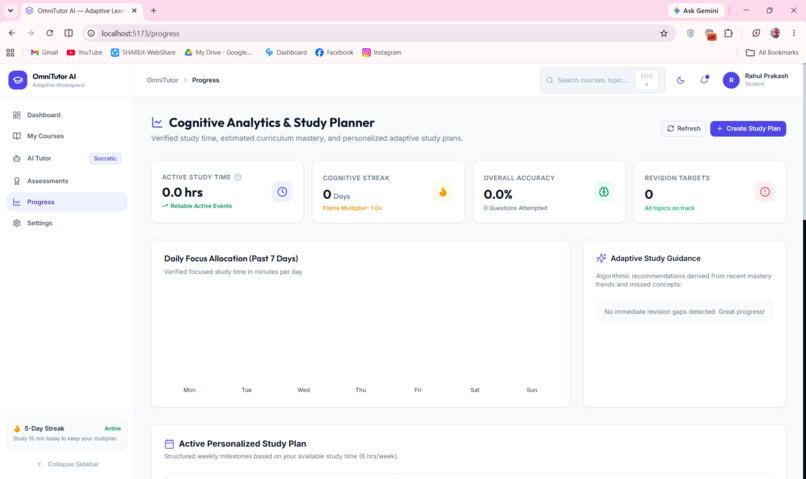Open the YouTube bookmark
Image resolution: width=806 pixels, height=479 pixels.
point(85,52)
